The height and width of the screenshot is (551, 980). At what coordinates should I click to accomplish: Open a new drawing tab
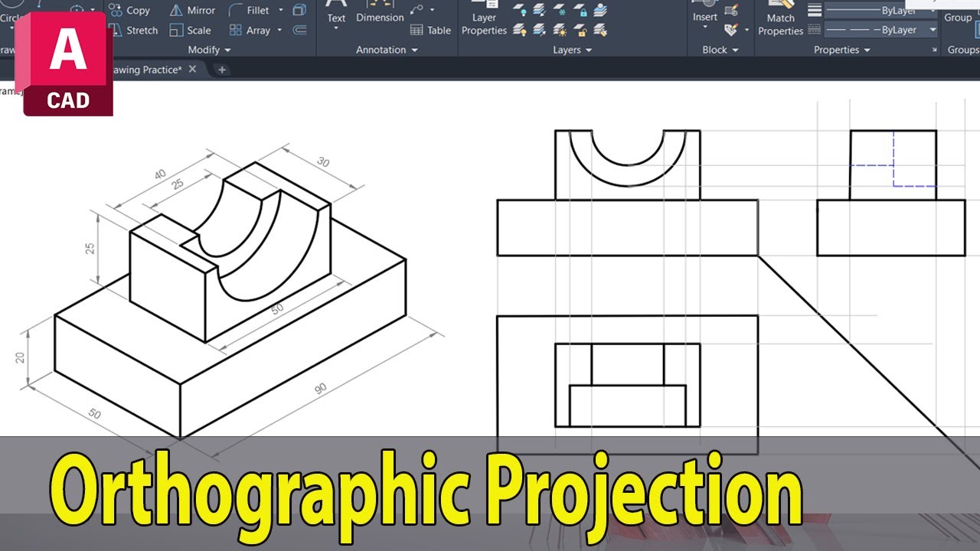[x=222, y=70]
